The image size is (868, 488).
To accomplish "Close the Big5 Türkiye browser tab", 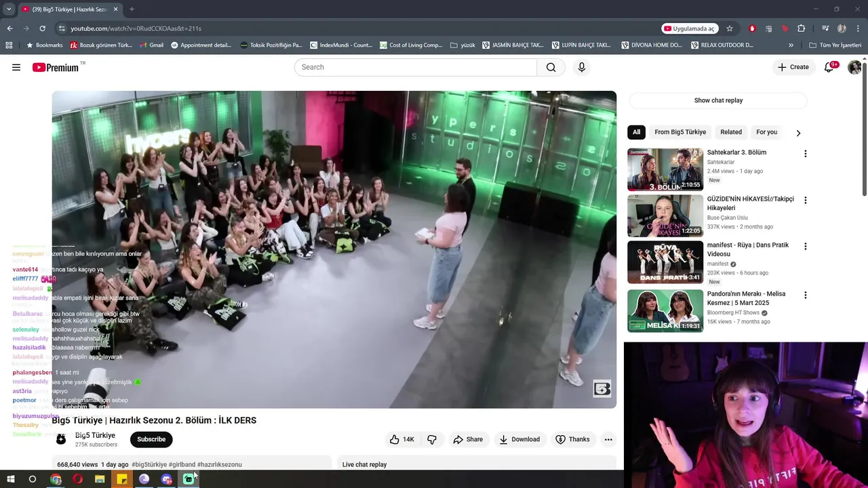I will pyautogui.click(x=115, y=9).
